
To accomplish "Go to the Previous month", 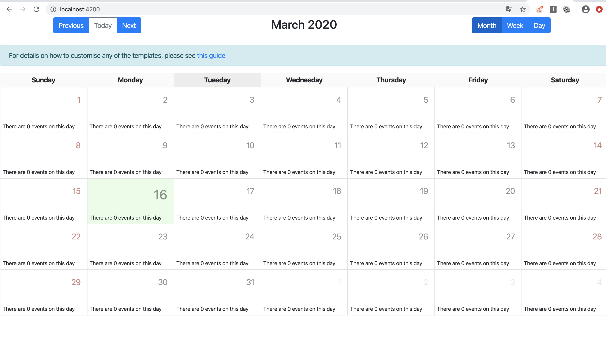I will [71, 26].
